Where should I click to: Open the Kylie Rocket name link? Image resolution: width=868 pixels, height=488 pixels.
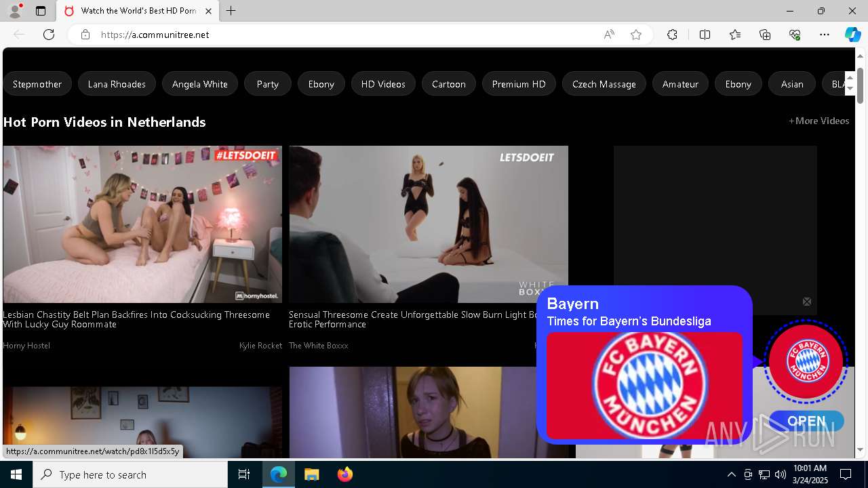(260, 346)
